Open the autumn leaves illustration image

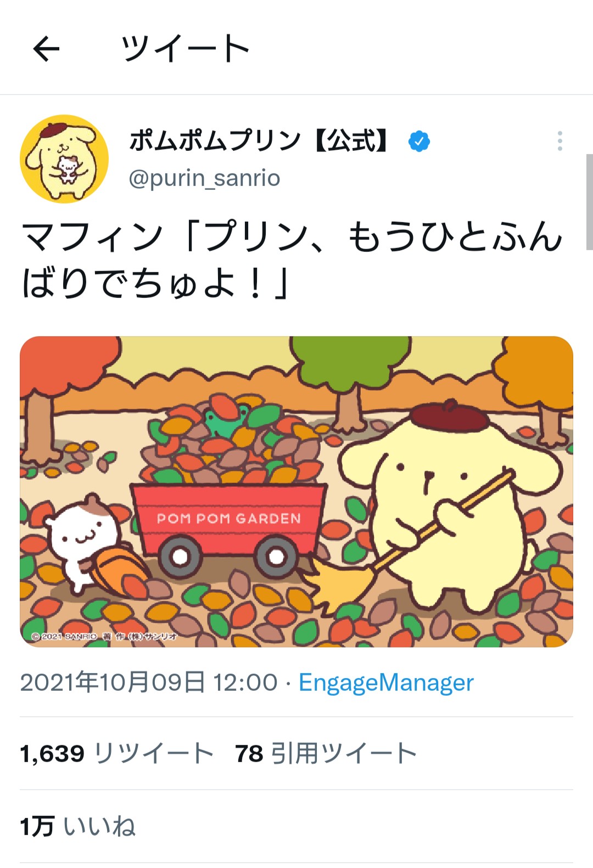click(296, 492)
